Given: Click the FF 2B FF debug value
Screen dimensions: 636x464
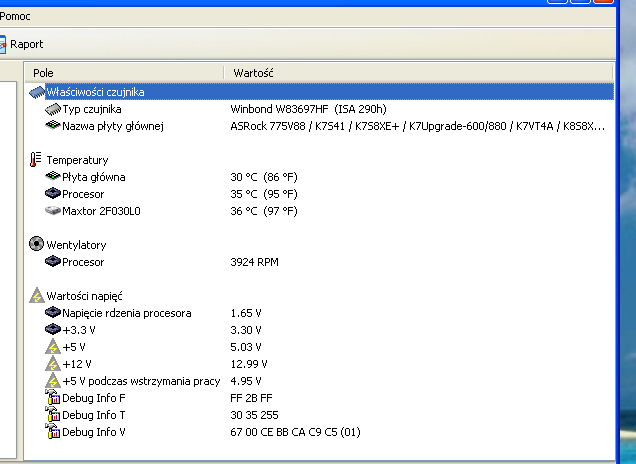Looking at the screenshot, I should [x=251, y=398].
